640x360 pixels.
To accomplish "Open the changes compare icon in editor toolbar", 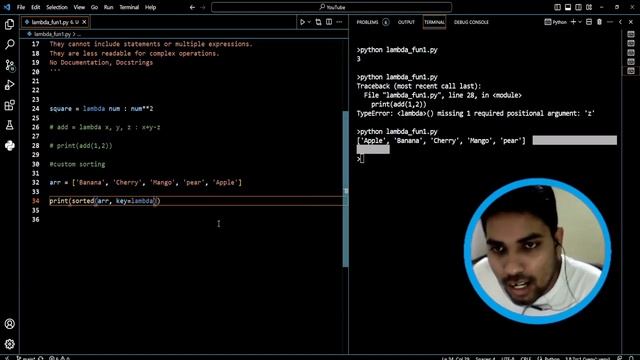I will coord(318,22).
